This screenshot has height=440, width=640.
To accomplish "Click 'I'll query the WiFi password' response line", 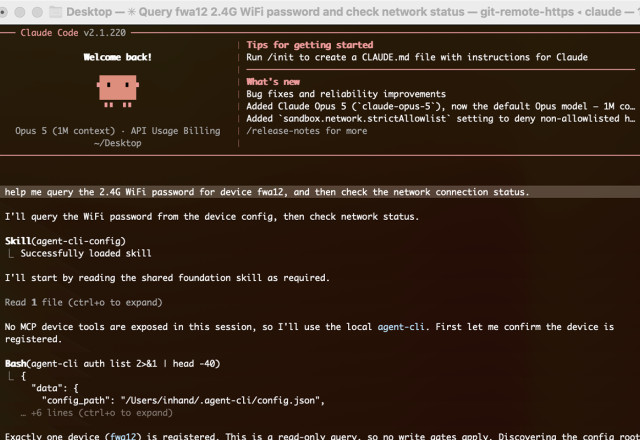I will tap(212, 217).
